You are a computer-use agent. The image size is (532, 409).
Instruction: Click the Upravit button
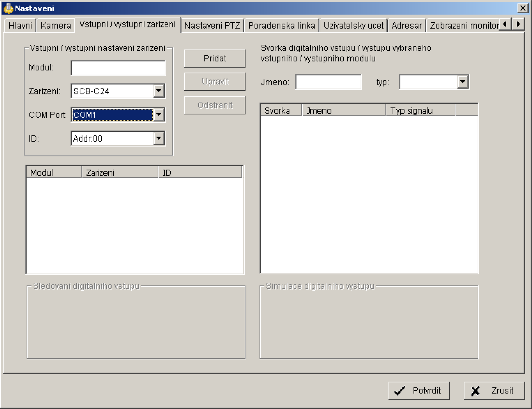(x=215, y=82)
